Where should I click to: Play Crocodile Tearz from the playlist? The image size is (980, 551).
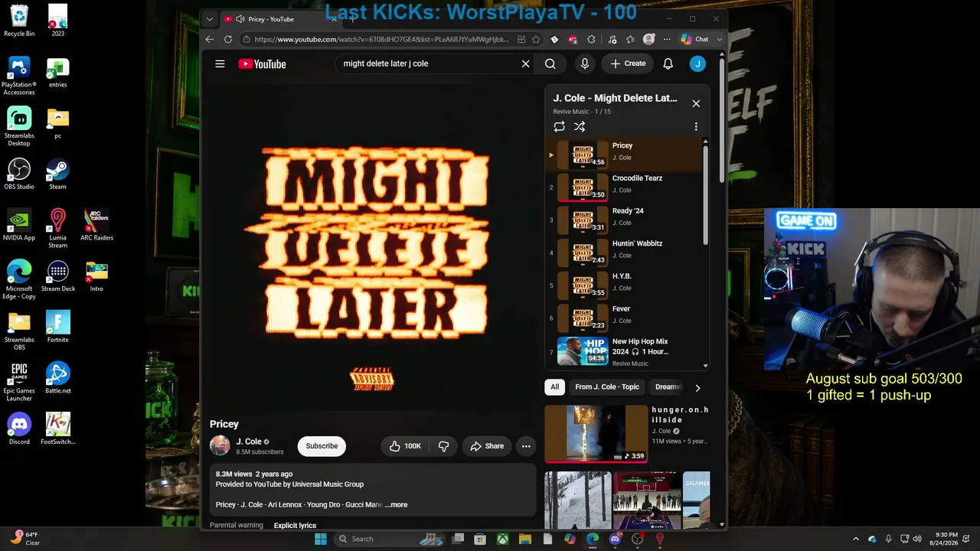(x=624, y=187)
